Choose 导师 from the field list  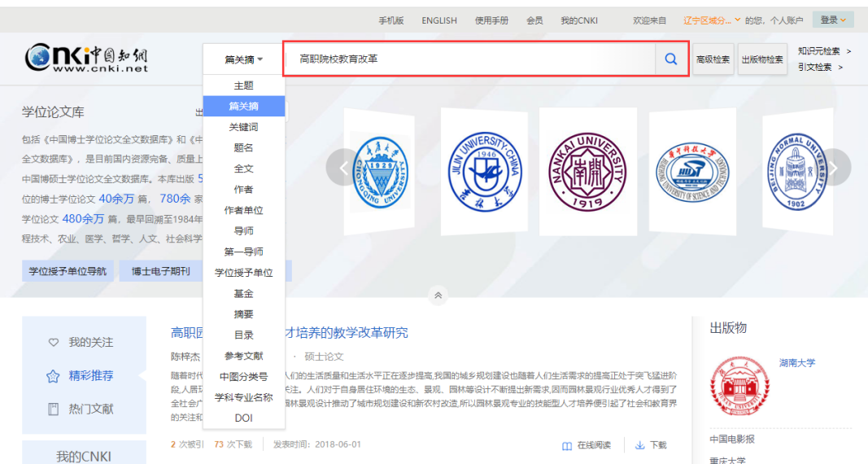coord(243,231)
